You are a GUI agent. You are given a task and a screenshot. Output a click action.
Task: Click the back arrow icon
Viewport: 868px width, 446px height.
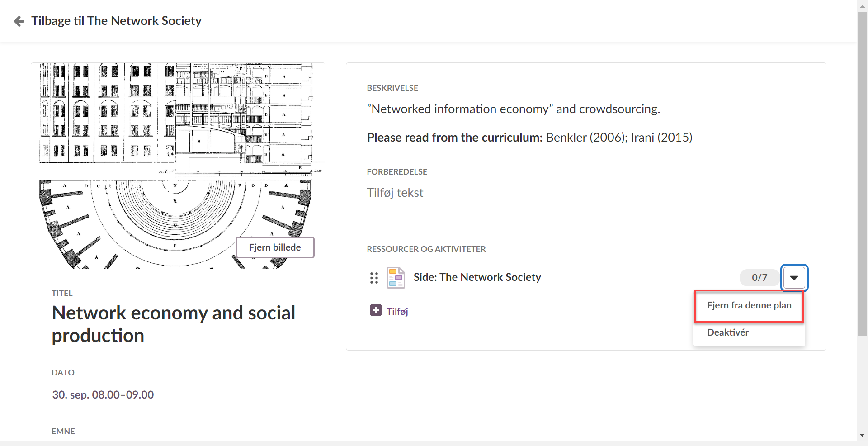[19, 21]
